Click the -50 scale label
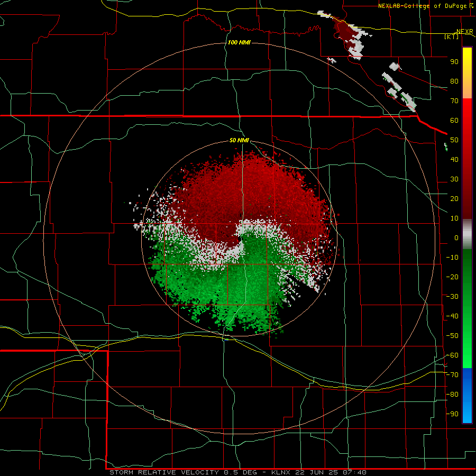Viewport: 476px width, 476px height. [x=452, y=336]
